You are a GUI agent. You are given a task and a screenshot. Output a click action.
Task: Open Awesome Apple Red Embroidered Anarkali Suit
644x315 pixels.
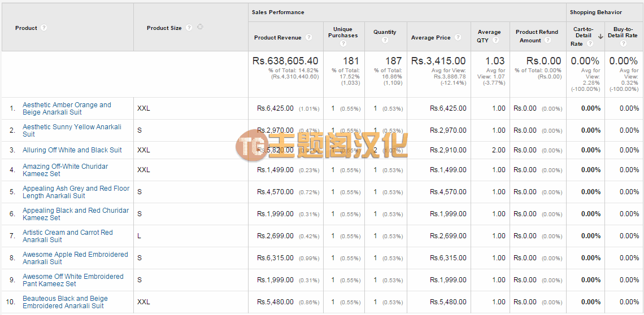pos(75,259)
